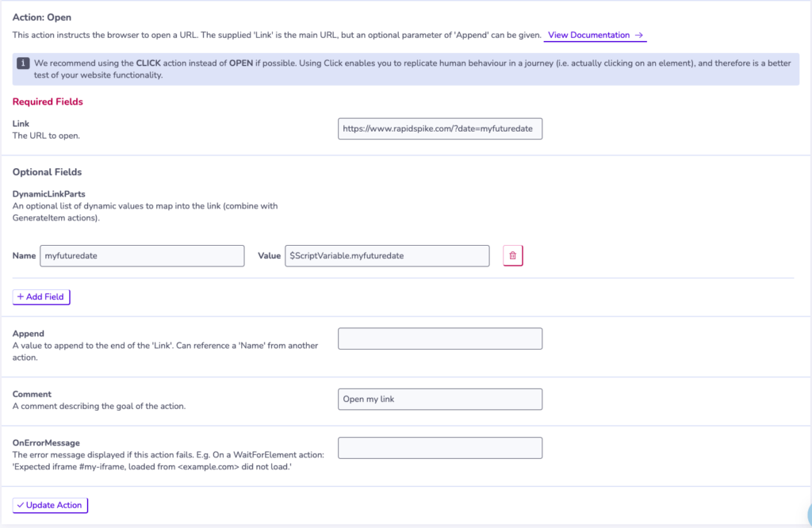Click the empty OnErrorMessage input field
812x528 pixels.
(x=440, y=448)
